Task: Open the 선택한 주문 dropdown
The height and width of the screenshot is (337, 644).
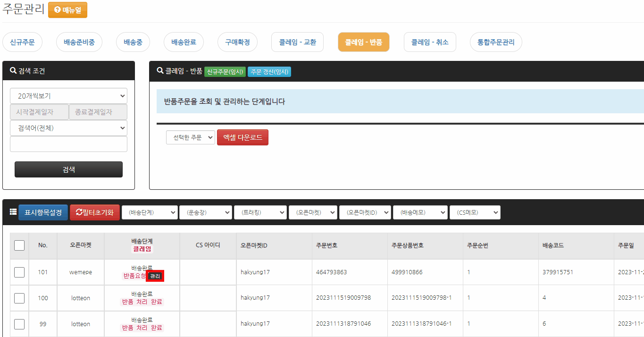Action: click(191, 137)
